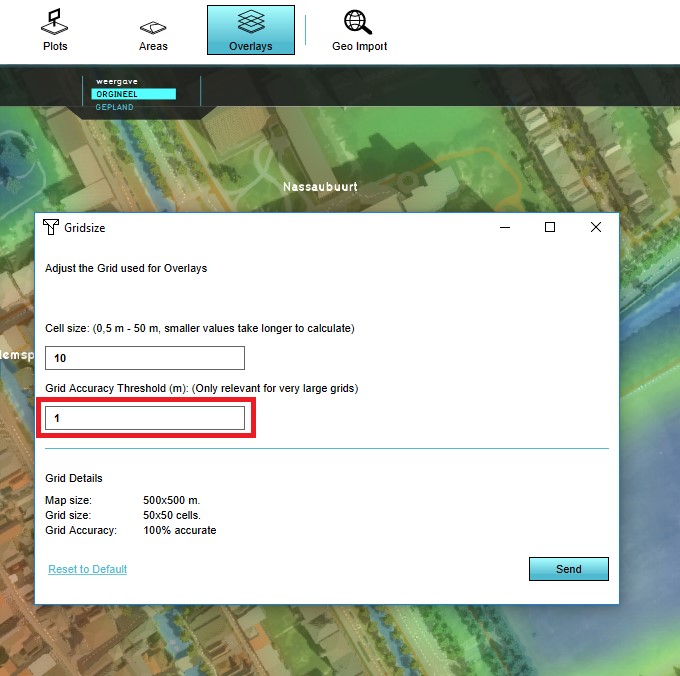
Task: Click the weergave label
Action: (x=115, y=81)
